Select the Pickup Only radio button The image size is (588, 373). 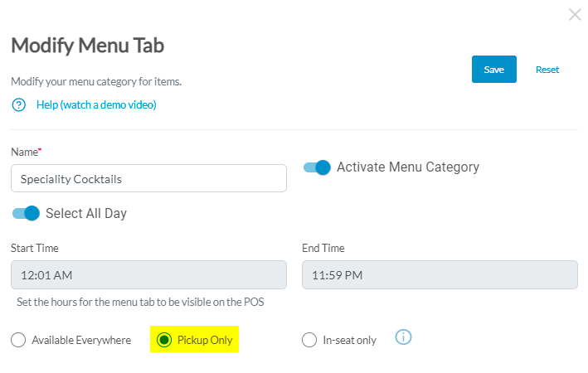coord(164,340)
